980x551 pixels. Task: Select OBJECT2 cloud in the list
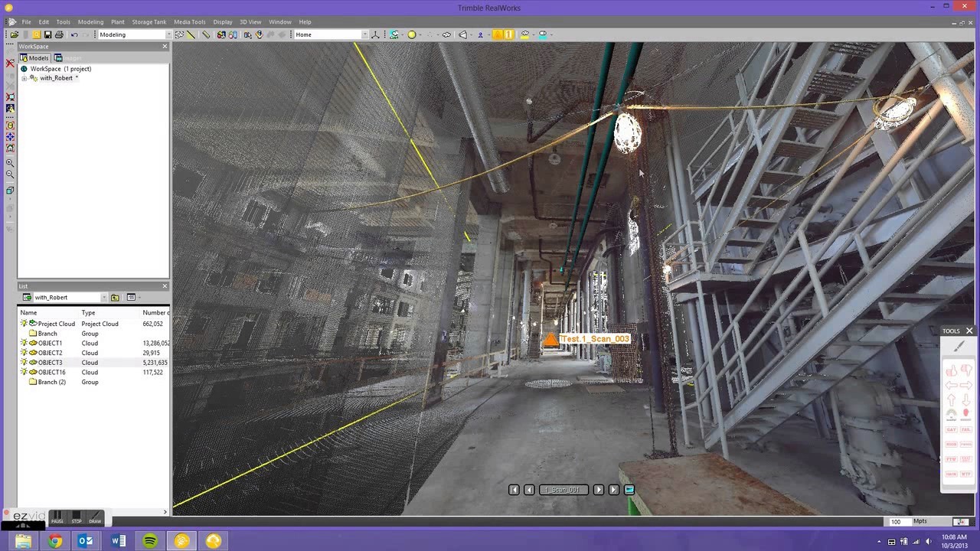click(x=51, y=353)
